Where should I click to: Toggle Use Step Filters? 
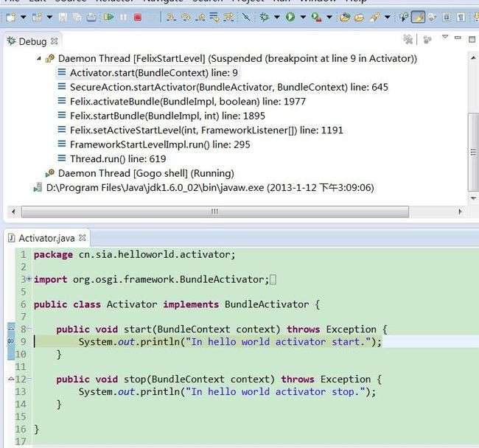point(228,17)
